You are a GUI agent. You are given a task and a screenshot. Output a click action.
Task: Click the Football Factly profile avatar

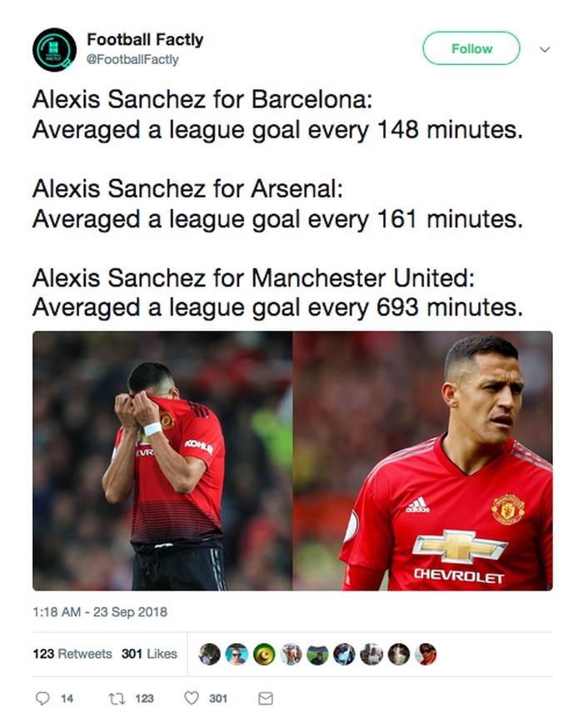pyautogui.click(x=54, y=49)
